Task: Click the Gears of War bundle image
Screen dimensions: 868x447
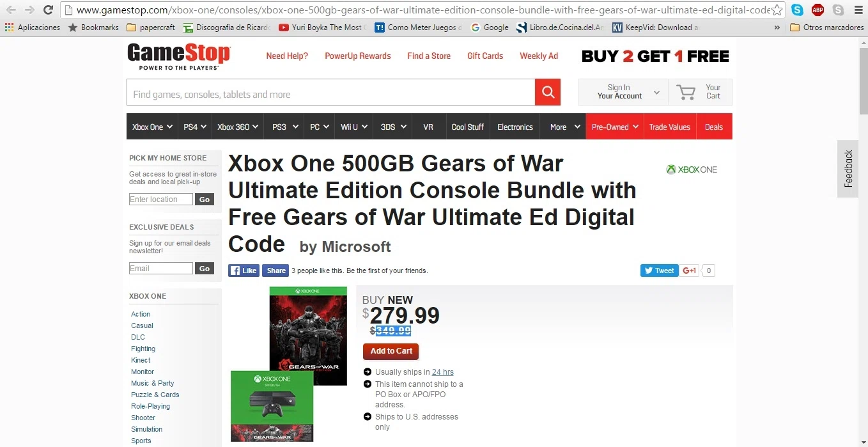Action: tap(289, 364)
